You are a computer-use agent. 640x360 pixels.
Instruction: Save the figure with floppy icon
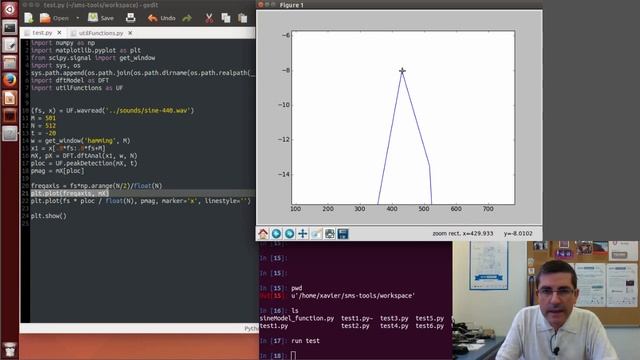(x=343, y=233)
